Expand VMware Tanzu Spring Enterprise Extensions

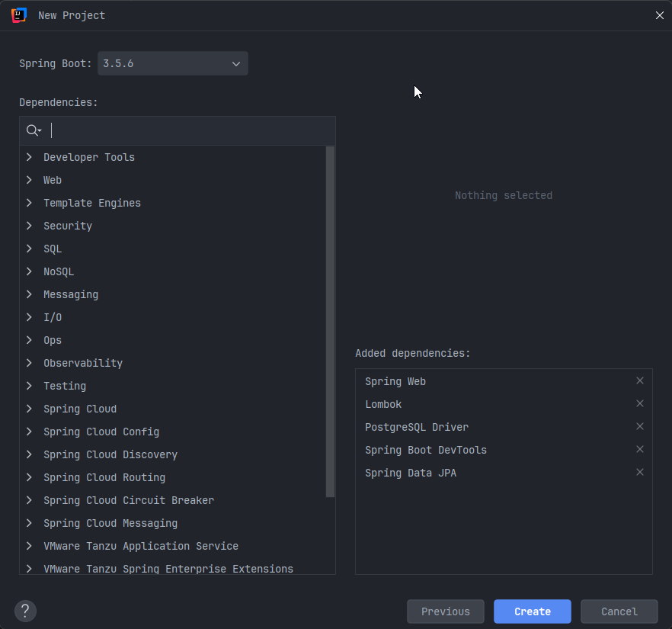pyautogui.click(x=29, y=569)
